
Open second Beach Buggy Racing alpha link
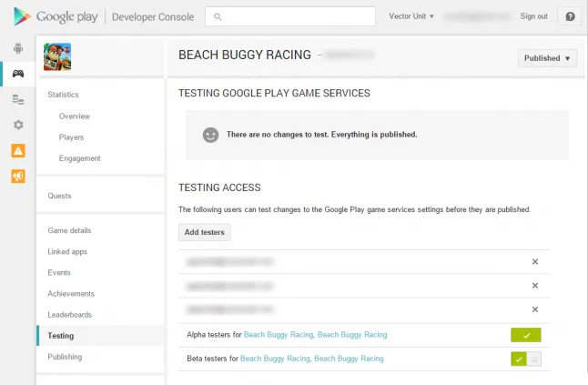click(x=352, y=335)
